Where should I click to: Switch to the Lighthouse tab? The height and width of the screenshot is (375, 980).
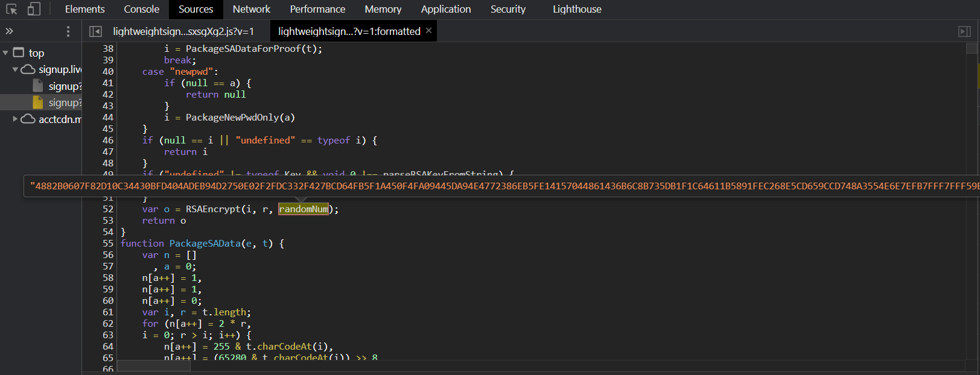pos(576,9)
